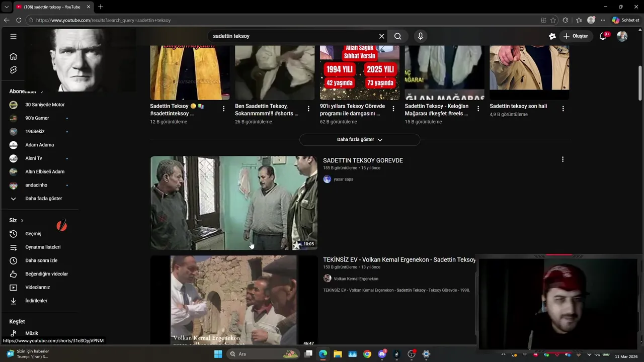Open a new browser tab
Image resolution: width=644 pixels, height=362 pixels.
[101, 7]
